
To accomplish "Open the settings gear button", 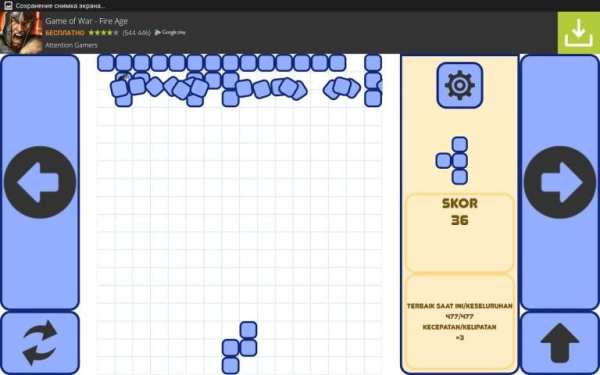I will [460, 85].
